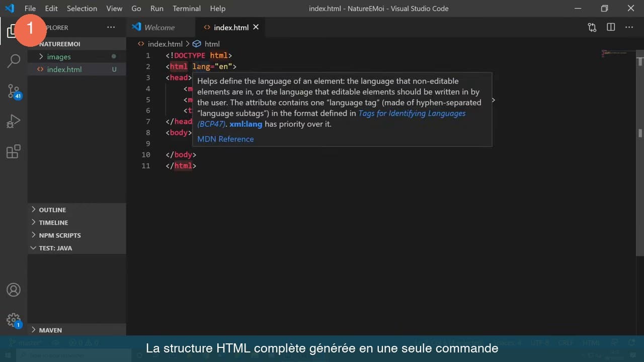The height and width of the screenshot is (362, 644).
Task: Click the html symbol icon in breadcrumb
Action: click(x=197, y=44)
